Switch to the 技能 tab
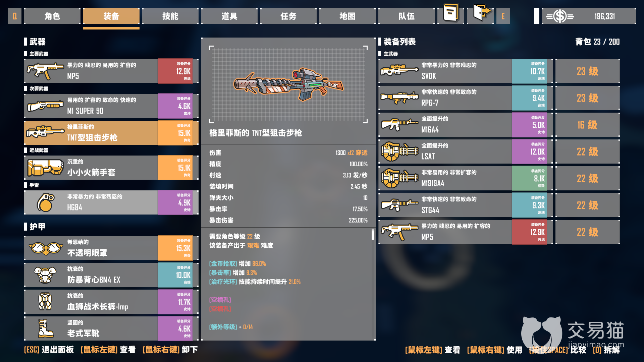The width and height of the screenshot is (644, 362). click(170, 16)
